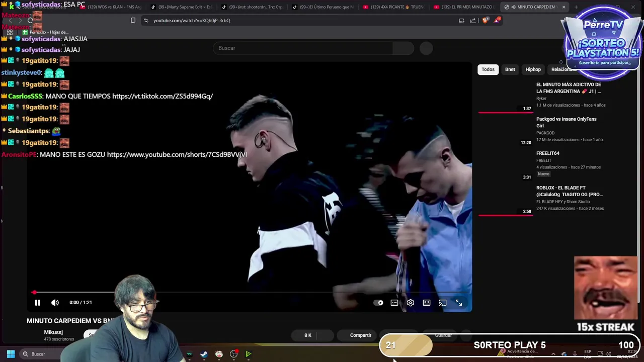Click the picture-in-picture icon in address bar
Screen dimensions: 644x362
pos(461,21)
